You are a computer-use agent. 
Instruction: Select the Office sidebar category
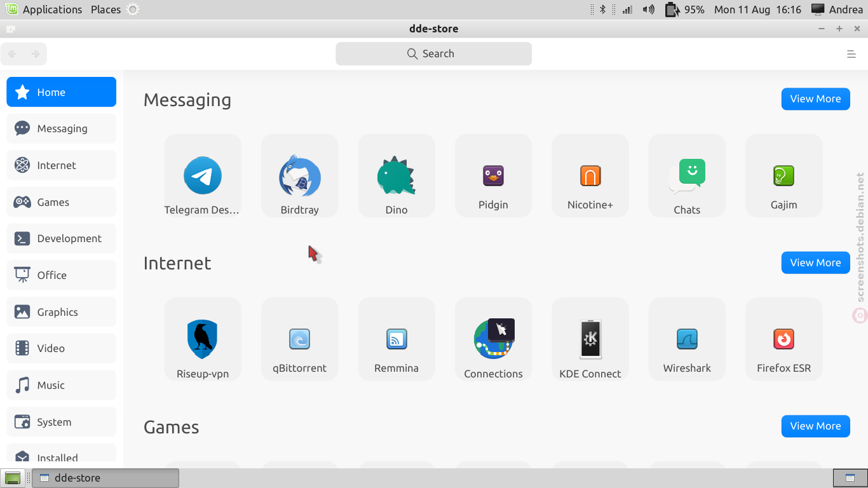[62, 275]
